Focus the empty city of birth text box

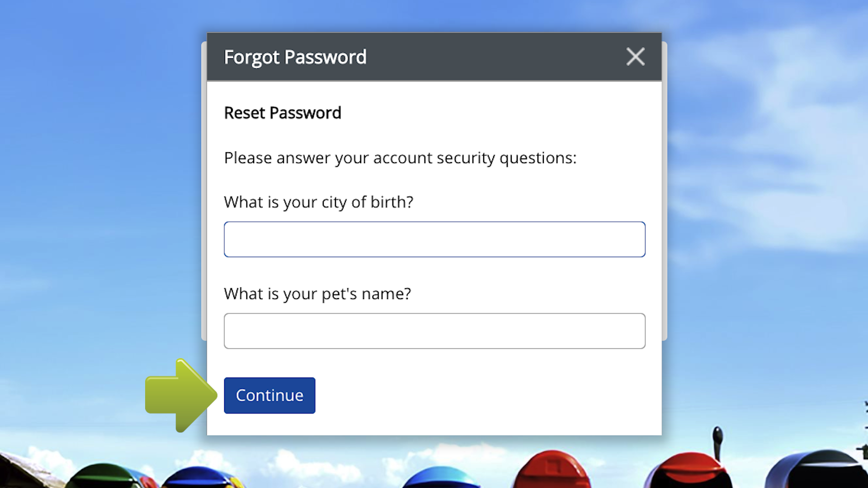434,239
